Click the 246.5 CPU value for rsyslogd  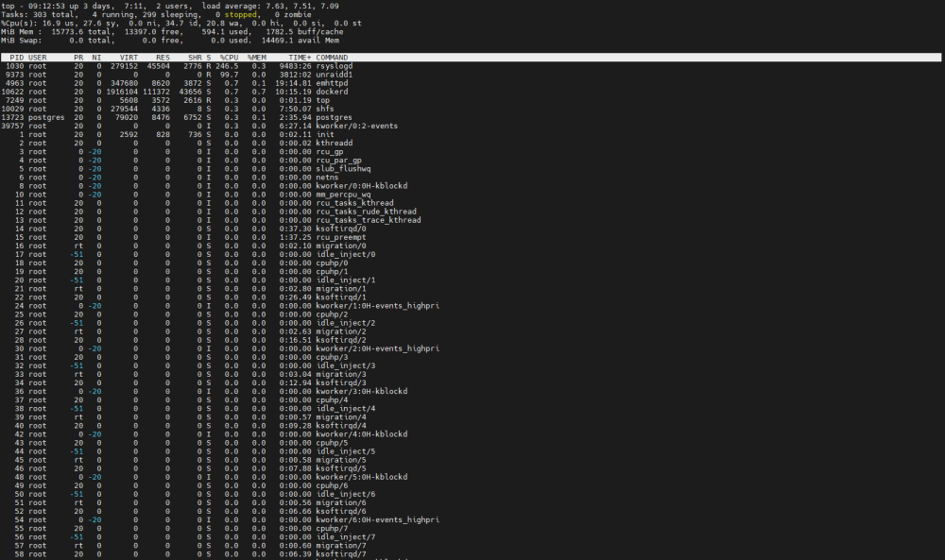(227, 66)
